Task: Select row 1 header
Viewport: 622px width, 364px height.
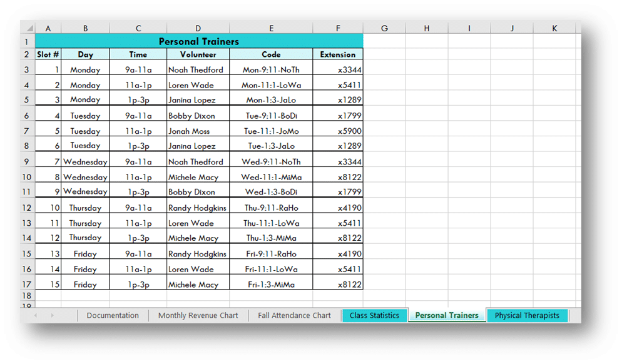Action: tap(26, 41)
